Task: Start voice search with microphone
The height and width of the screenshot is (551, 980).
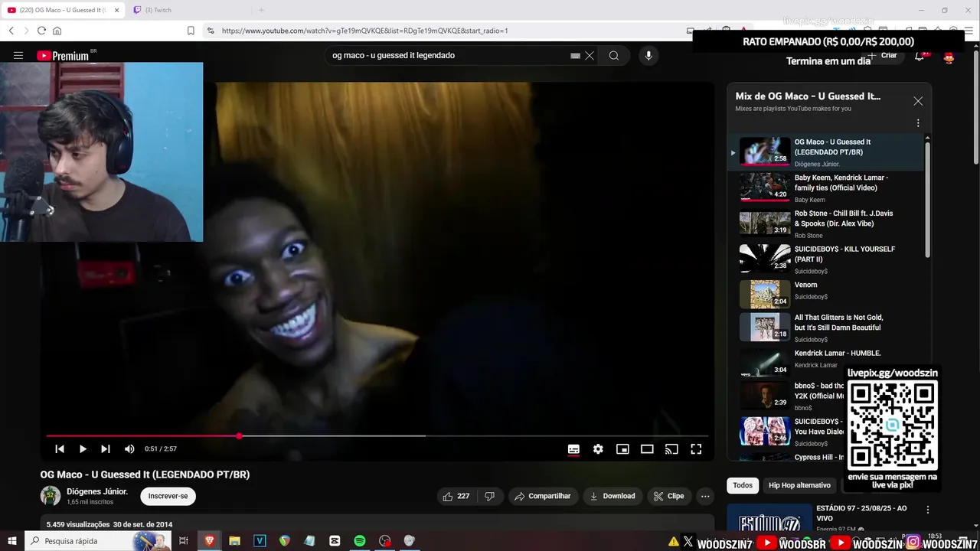Action: pyautogui.click(x=648, y=56)
